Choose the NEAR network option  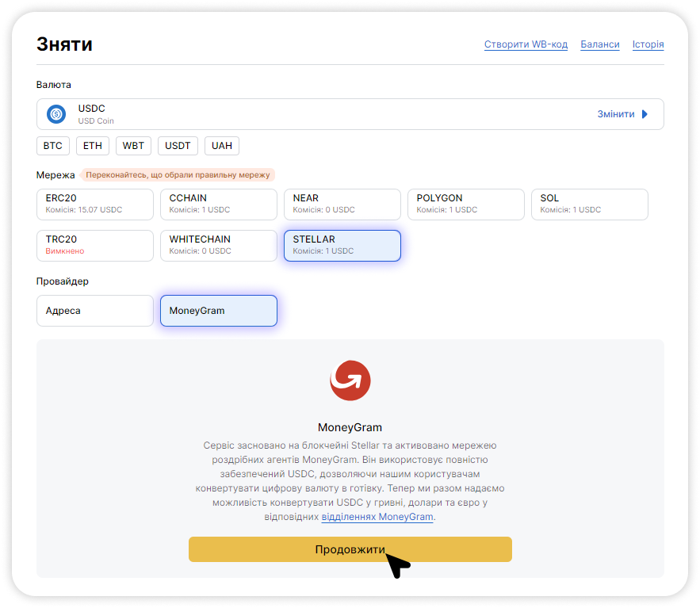pos(342,205)
